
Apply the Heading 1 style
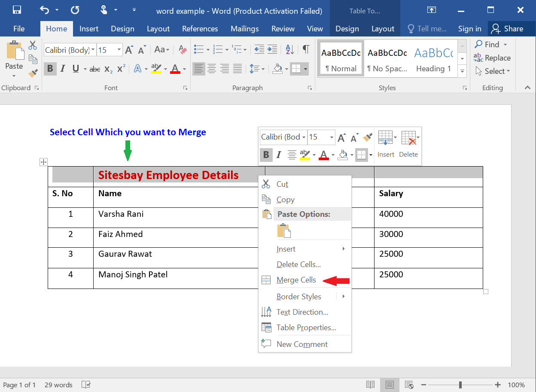(x=434, y=59)
